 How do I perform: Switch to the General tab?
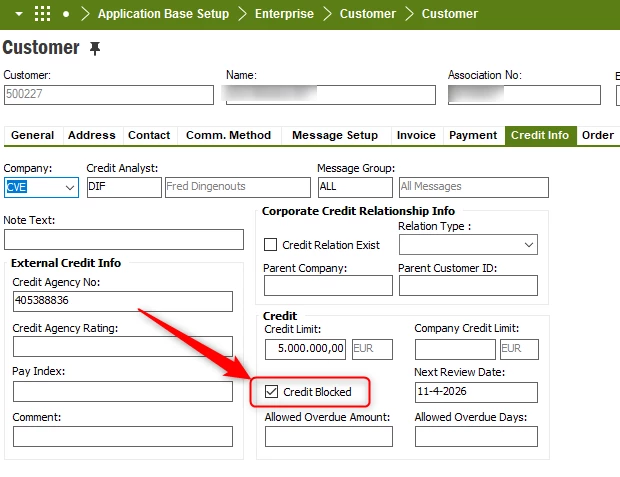pyautogui.click(x=33, y=135)
